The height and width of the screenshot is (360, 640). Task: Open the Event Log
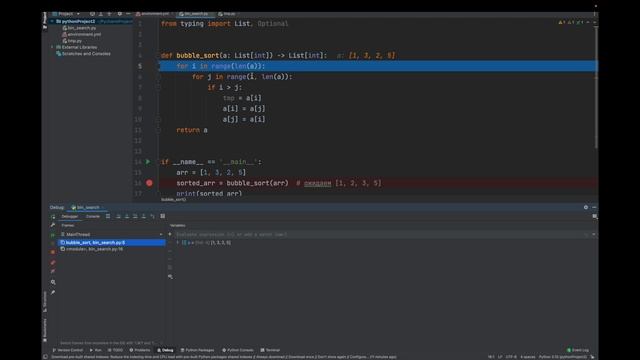click(x=578, y=350)
